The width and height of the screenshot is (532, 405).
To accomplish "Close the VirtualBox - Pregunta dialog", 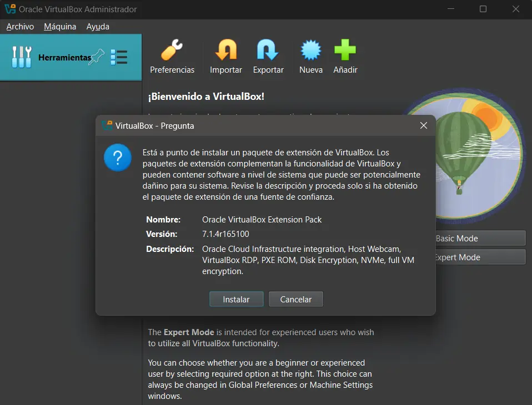I will point(424,125).
